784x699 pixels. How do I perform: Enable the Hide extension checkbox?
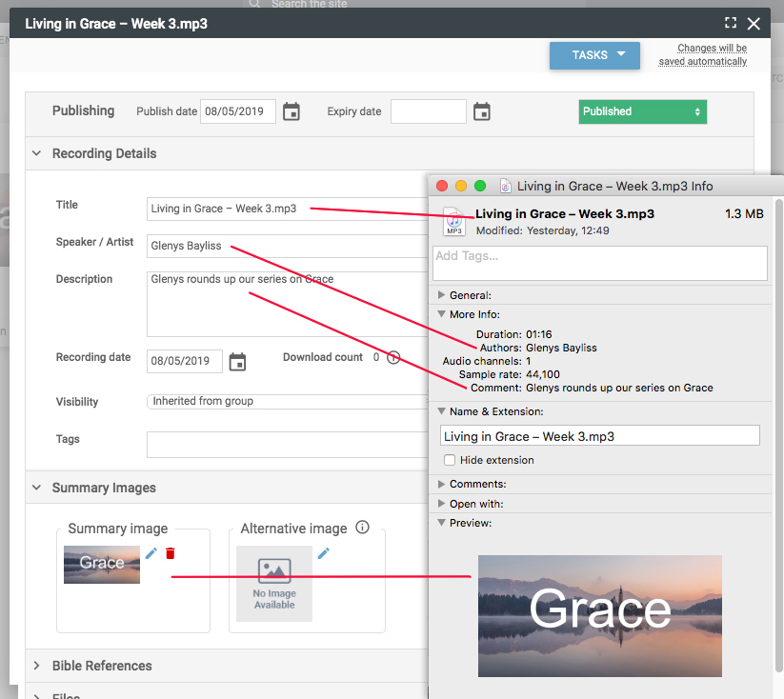[450, 460]
